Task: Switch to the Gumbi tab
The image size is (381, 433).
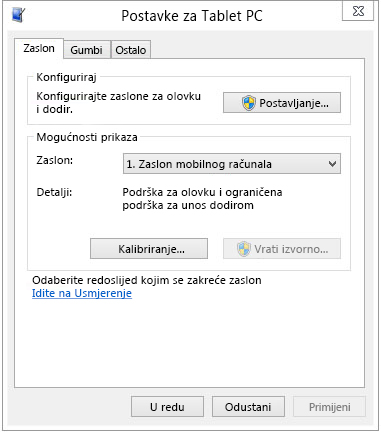Action: [x=87, y=50]
